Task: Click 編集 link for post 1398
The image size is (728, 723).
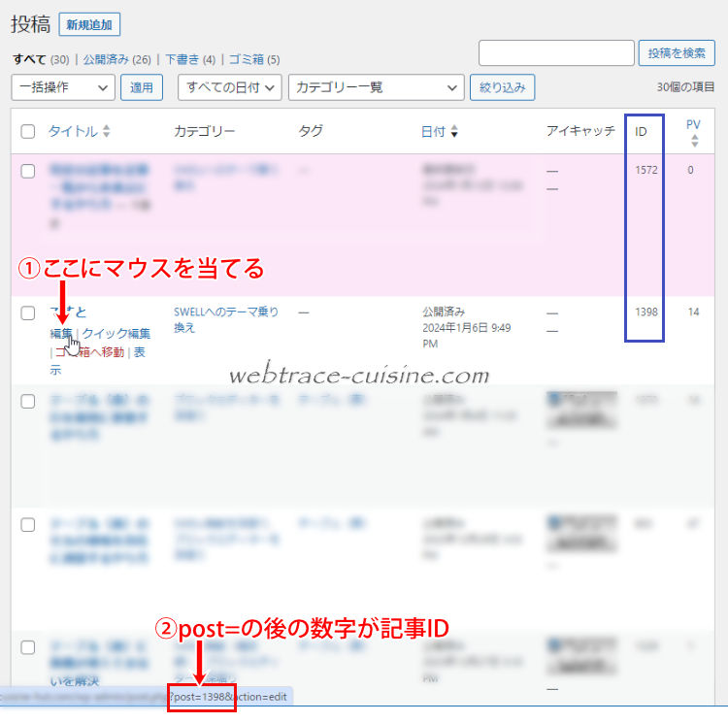Action: click(61, 333)
